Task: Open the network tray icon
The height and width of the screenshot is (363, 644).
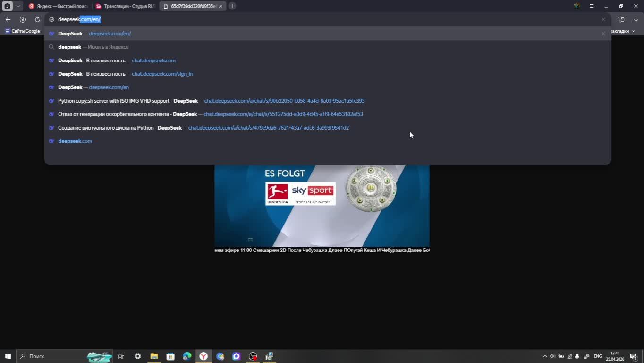Action: (569, 356)
